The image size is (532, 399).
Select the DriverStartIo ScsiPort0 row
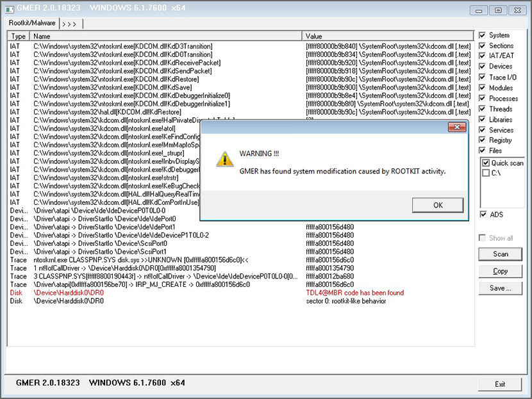240,243
